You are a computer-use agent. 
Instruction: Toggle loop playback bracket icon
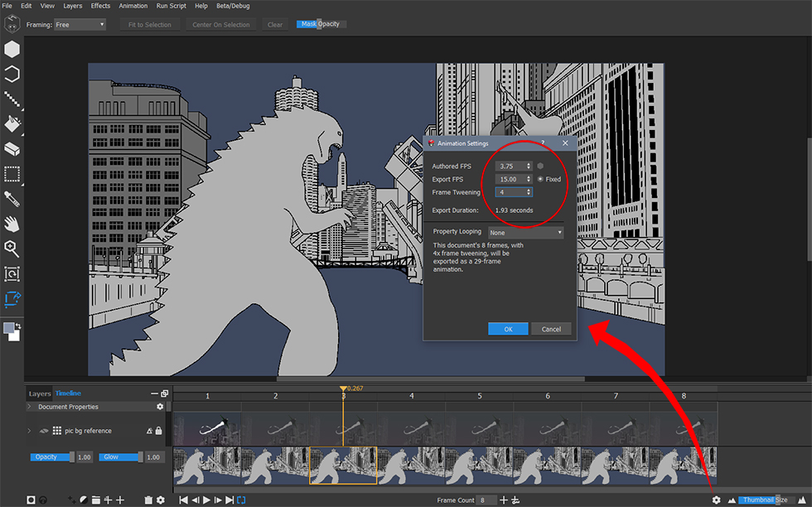tap(241, 500)
